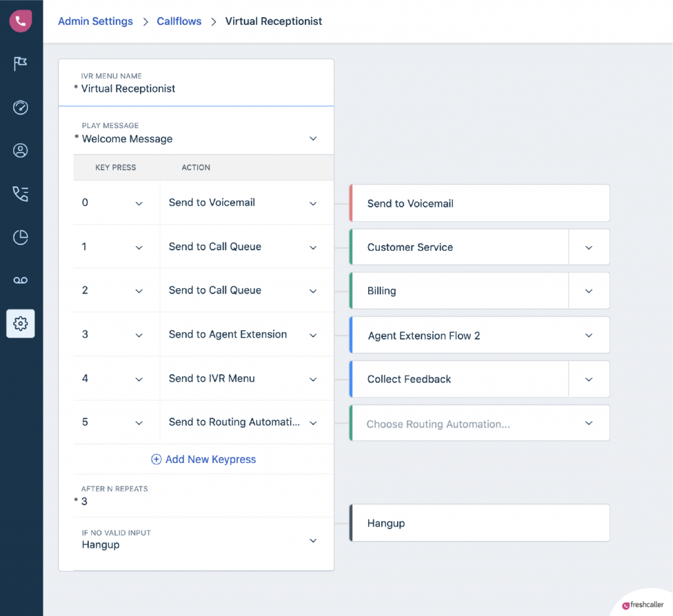Navigate to Callflows breadcrumb

(x=179, y=21)
